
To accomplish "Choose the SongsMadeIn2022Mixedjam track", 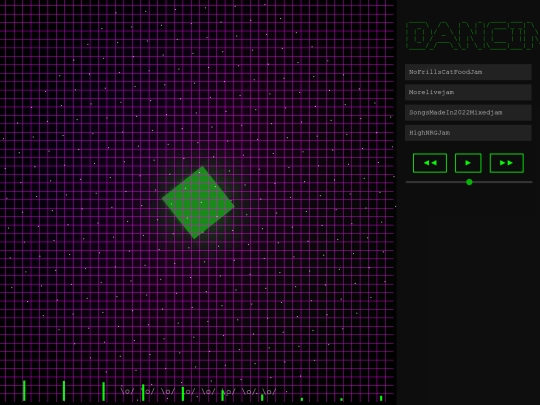I will (468, 113).
